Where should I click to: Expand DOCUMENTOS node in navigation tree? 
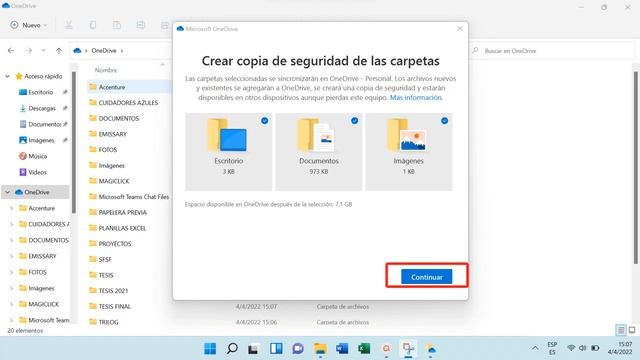tap(11, 240)
